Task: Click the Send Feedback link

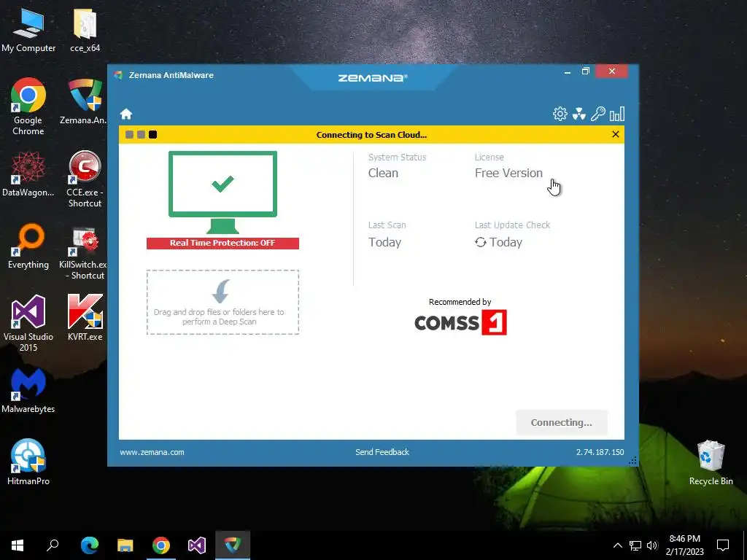Action: click(x=382, y=452)
